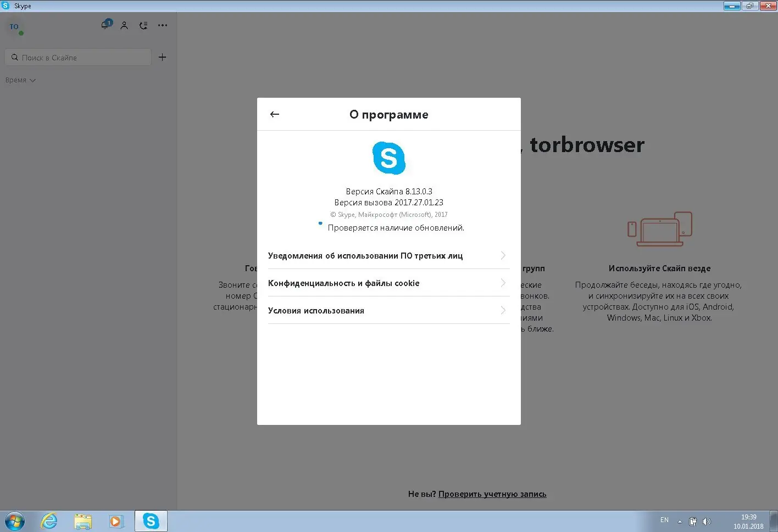
Task: Open Skype notifications bell
Action: click(104, 25)
